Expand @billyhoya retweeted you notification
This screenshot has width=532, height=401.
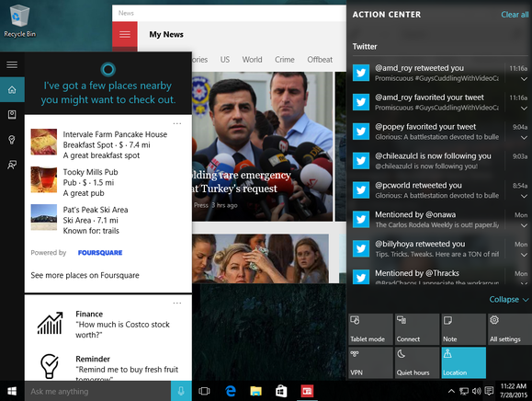point(524,255)
